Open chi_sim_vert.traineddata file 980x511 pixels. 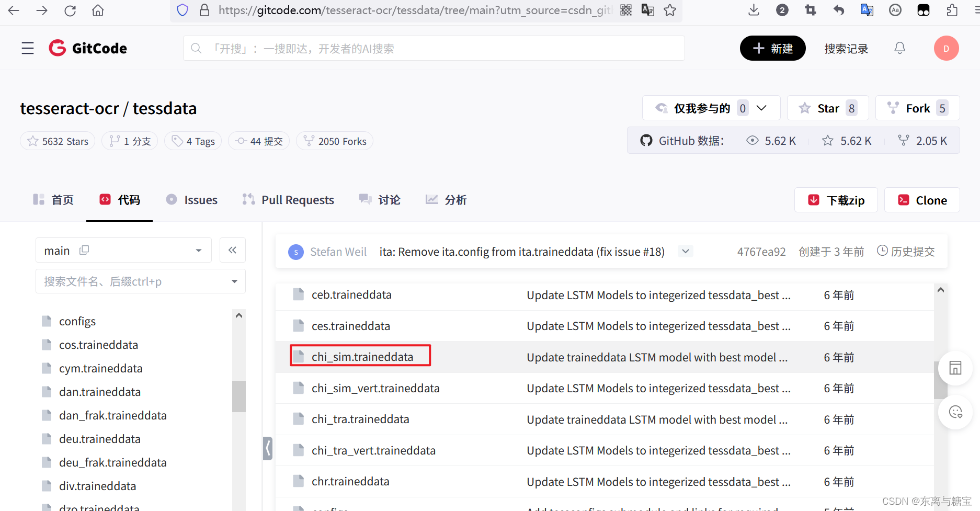coord(375,388)
